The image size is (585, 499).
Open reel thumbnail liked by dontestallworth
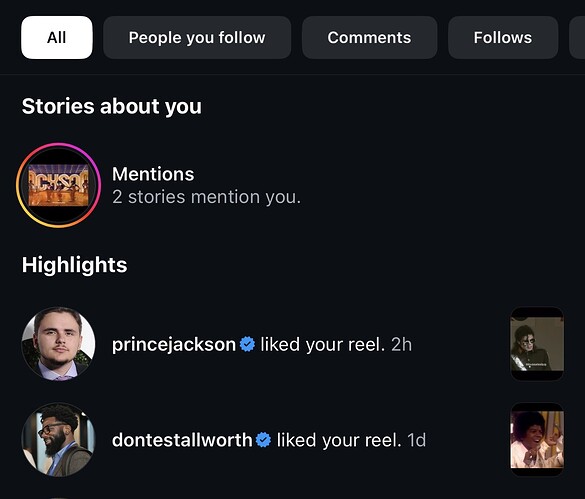point(537,439)
